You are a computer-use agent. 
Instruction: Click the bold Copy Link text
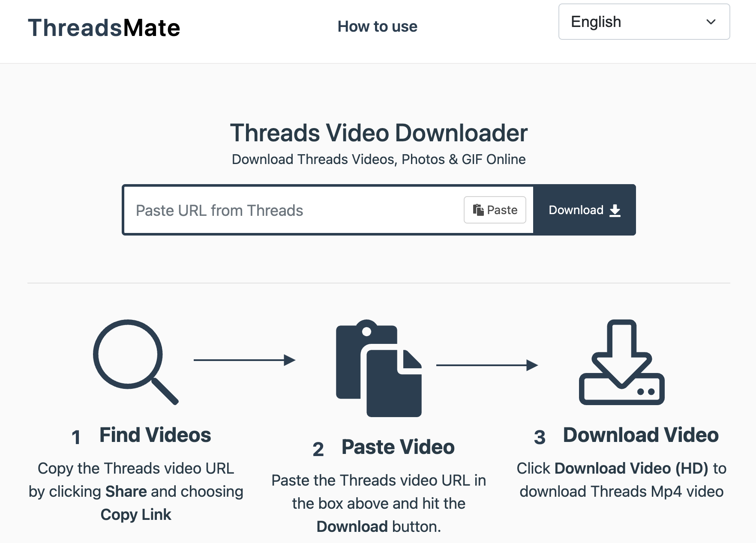coord(136,514)
